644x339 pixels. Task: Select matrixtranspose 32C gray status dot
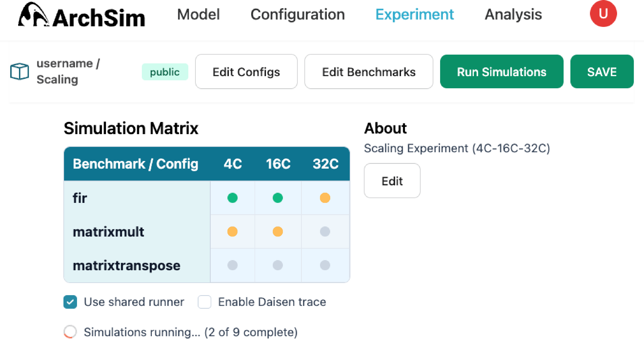tap(325, 265)
